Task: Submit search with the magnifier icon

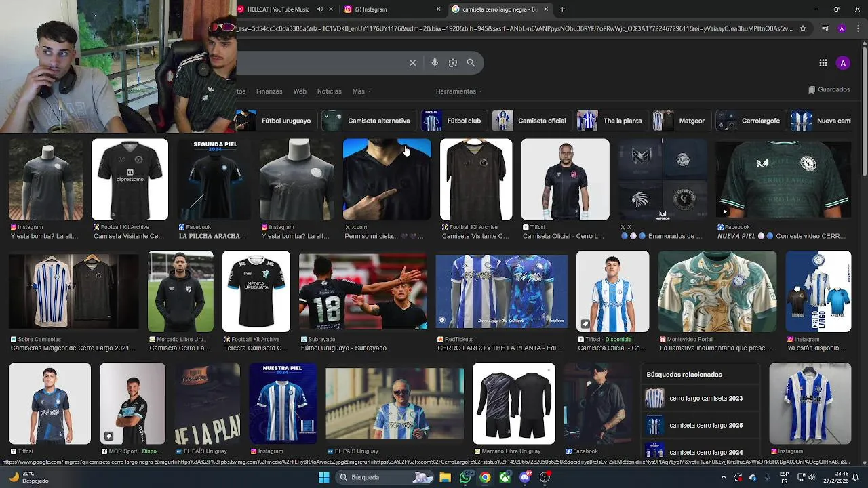Action: pos(471,62)
